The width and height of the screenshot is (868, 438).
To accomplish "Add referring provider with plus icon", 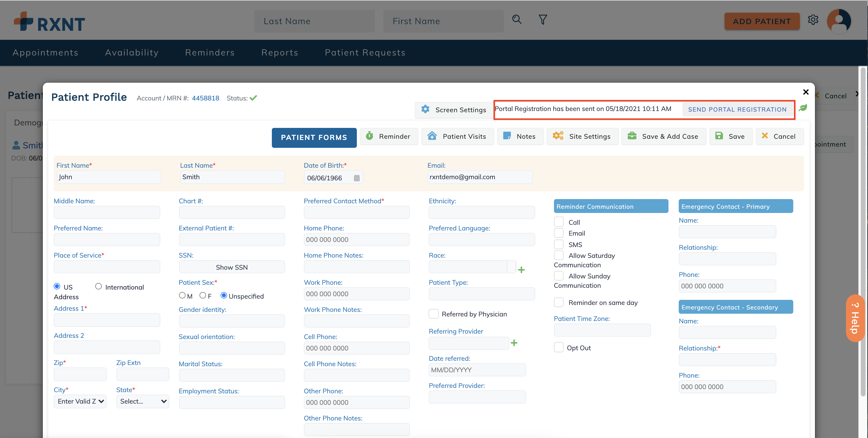I will coord(514,343).
